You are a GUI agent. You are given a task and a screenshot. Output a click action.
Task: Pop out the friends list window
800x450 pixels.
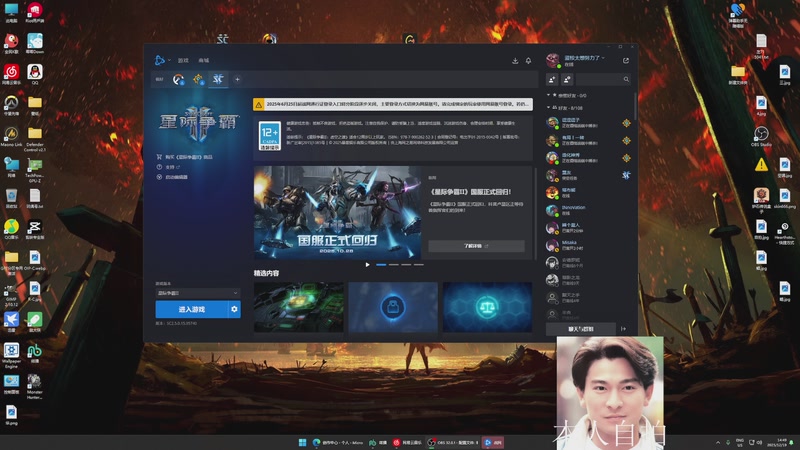point(626,61)
